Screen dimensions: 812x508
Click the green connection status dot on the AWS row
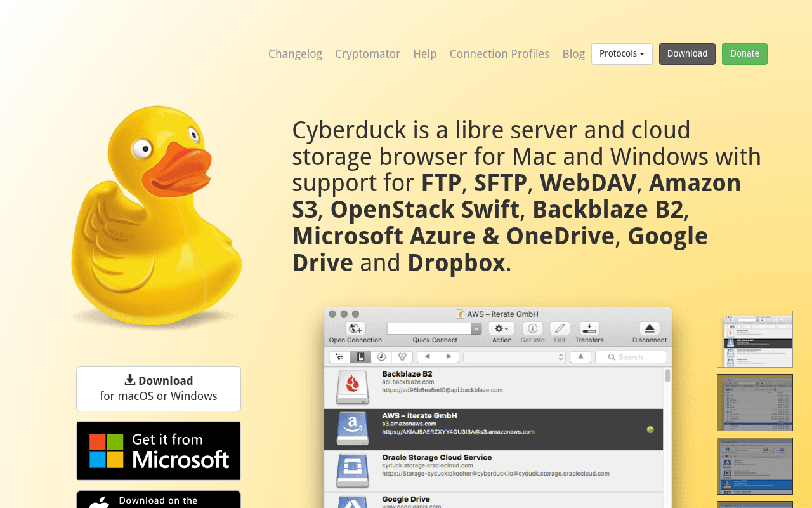650,430
